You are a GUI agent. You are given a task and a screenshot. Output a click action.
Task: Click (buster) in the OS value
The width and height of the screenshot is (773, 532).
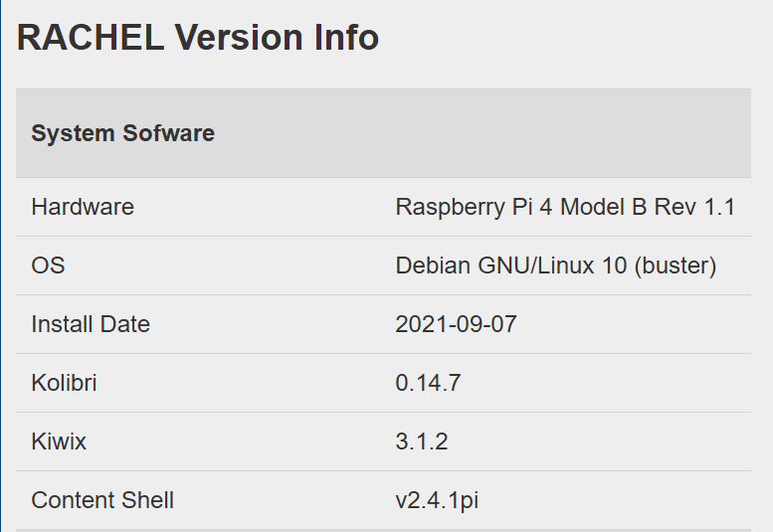[x=676, y=266]
